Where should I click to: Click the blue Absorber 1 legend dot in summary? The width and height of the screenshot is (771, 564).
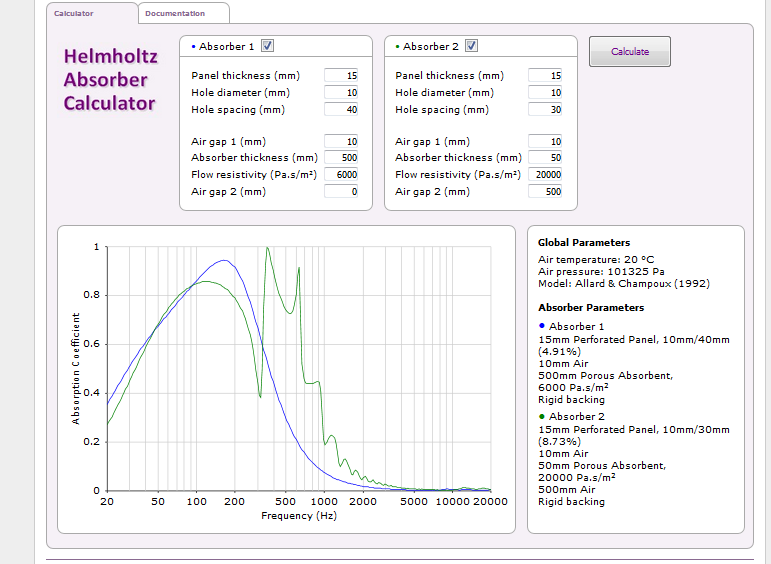(542, 326)
